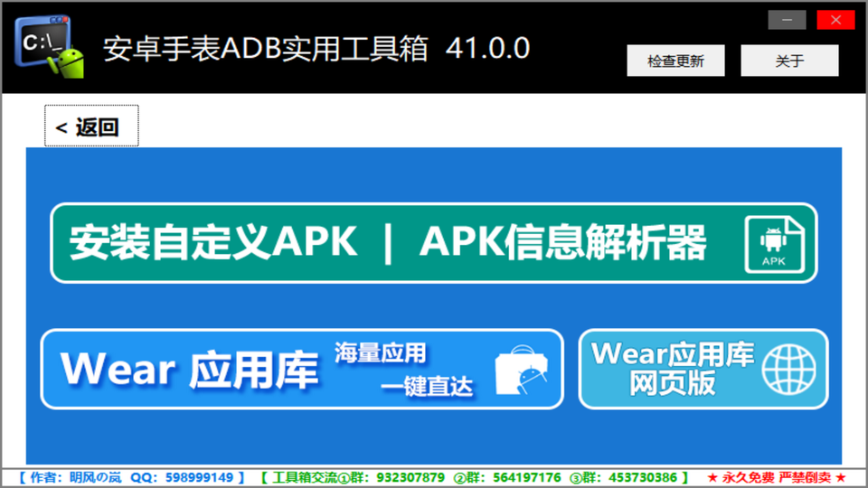Image resolution: width=868 pixels, height=488 pixels.
Task: Open the Wear 应用库 label
Action: coord(189,370)
